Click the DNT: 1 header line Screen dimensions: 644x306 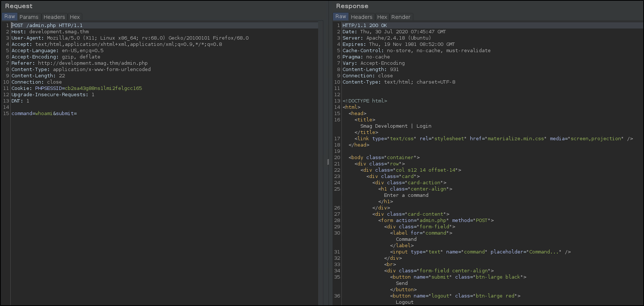pyautogui.click(x=20, y=101)
